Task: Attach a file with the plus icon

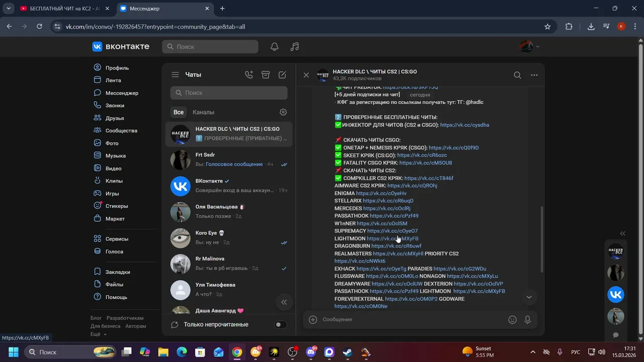Action: pyautogui.click(x=313, y=320)
